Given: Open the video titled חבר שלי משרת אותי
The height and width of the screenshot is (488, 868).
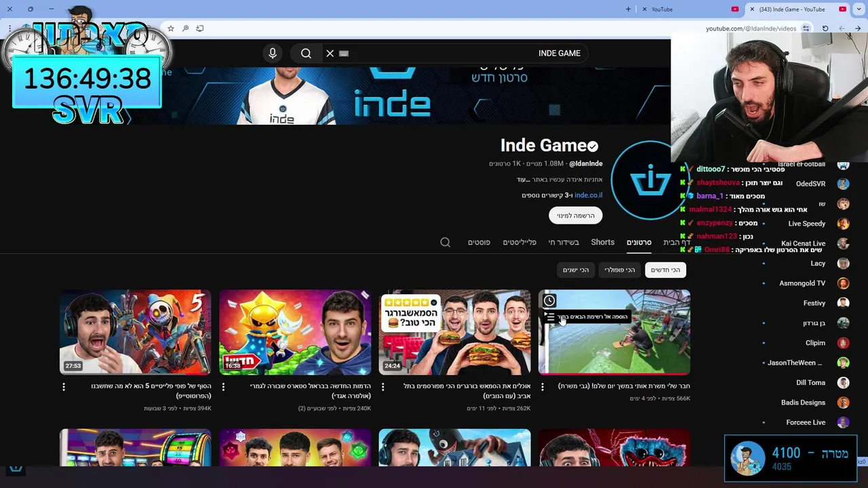Looking at the screenshot, I should [624, 386].
